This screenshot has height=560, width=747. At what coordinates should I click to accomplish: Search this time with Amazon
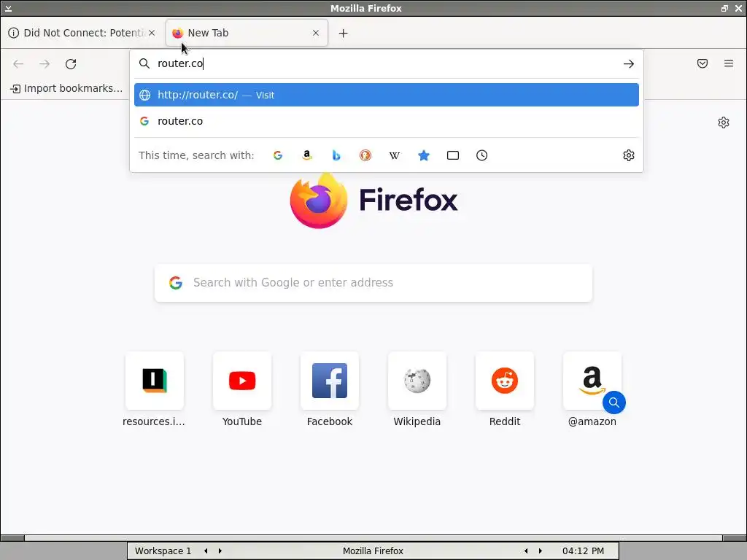pos(307,155)
